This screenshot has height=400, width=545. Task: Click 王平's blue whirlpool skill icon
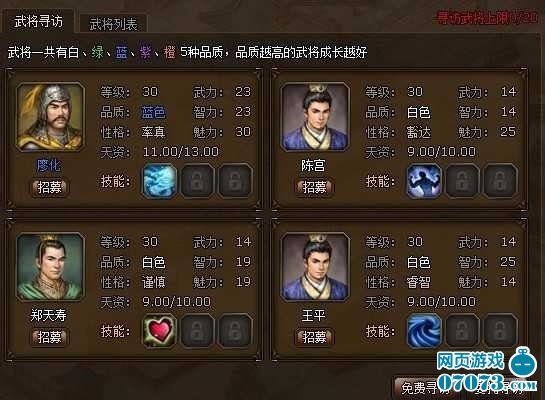point(424,331)
